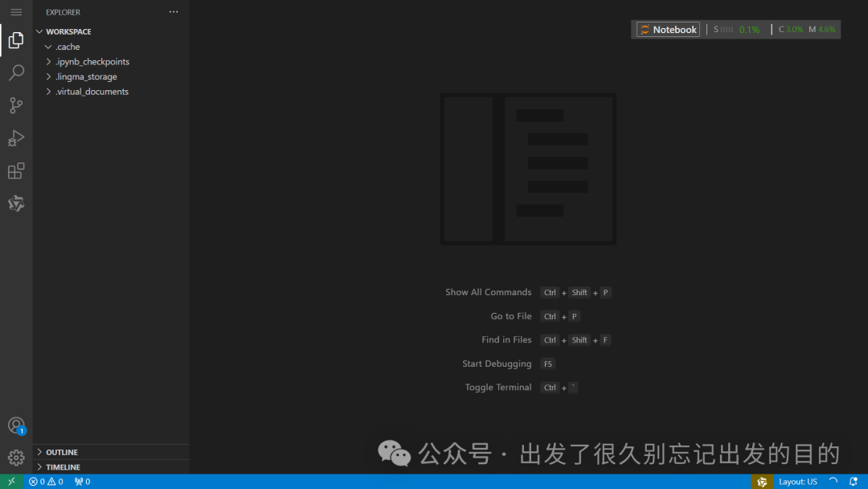Screen dimensions: 868x489
Task: Click the Notebook button top-right
Action: click(667, 29)
